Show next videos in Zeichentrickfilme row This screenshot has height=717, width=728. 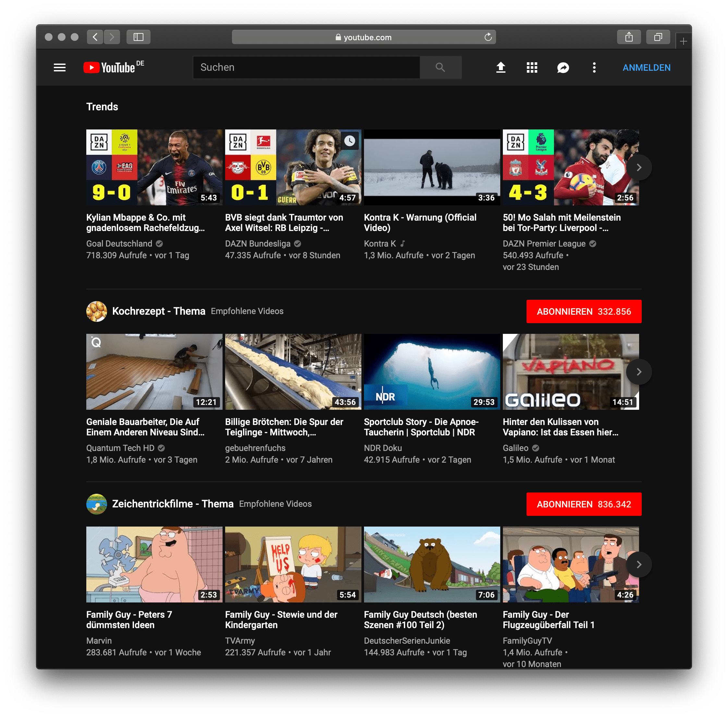tap(639, 564)
